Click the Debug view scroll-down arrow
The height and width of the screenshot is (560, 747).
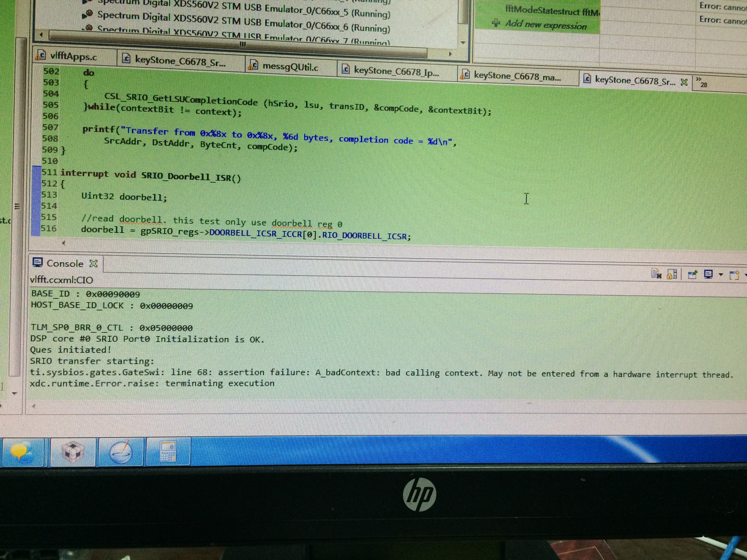tap(463, 43)
